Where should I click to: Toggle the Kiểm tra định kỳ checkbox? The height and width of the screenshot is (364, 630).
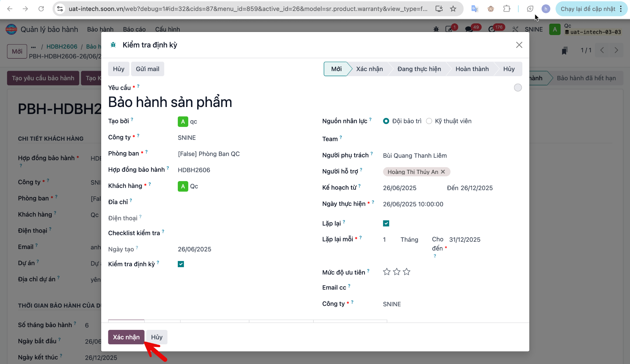181,264
